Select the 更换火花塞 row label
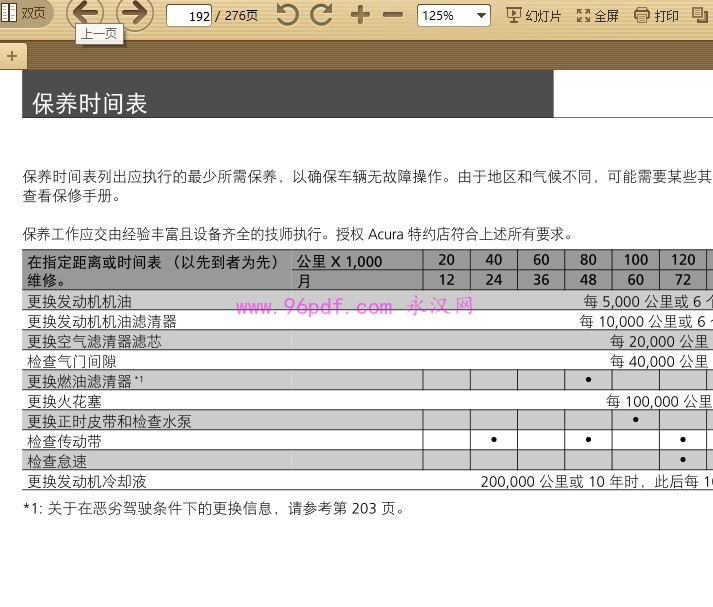This screenshot has height=607, width=713. (x=64, y=402)
